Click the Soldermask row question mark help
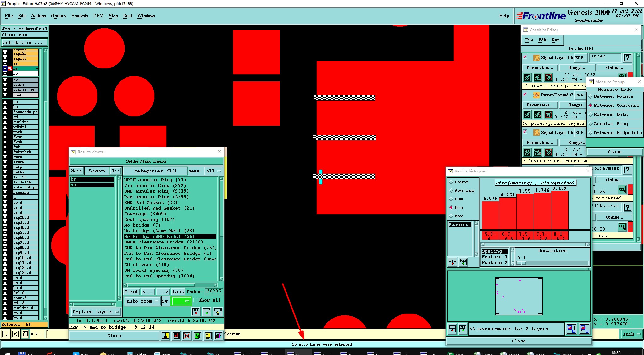 [x=627, y=170]
